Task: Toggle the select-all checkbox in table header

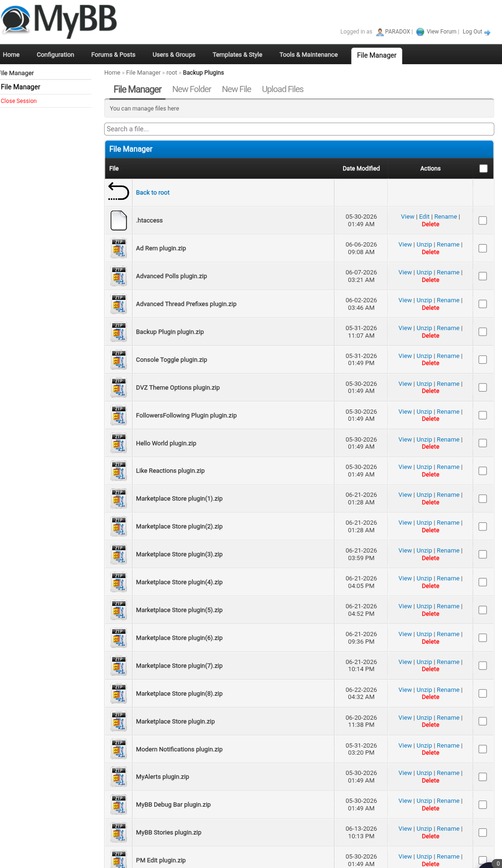Action: (483, 169)
